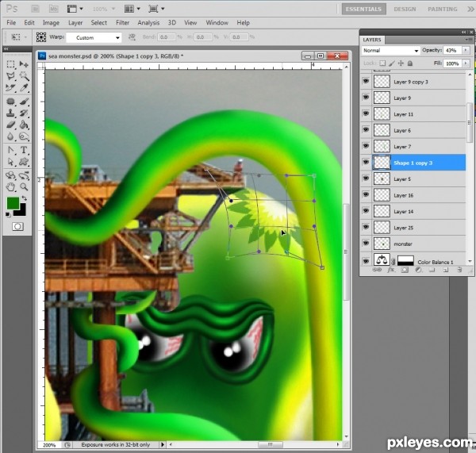
Task: Click the black background color swatch
Action: tap(21, 211)
